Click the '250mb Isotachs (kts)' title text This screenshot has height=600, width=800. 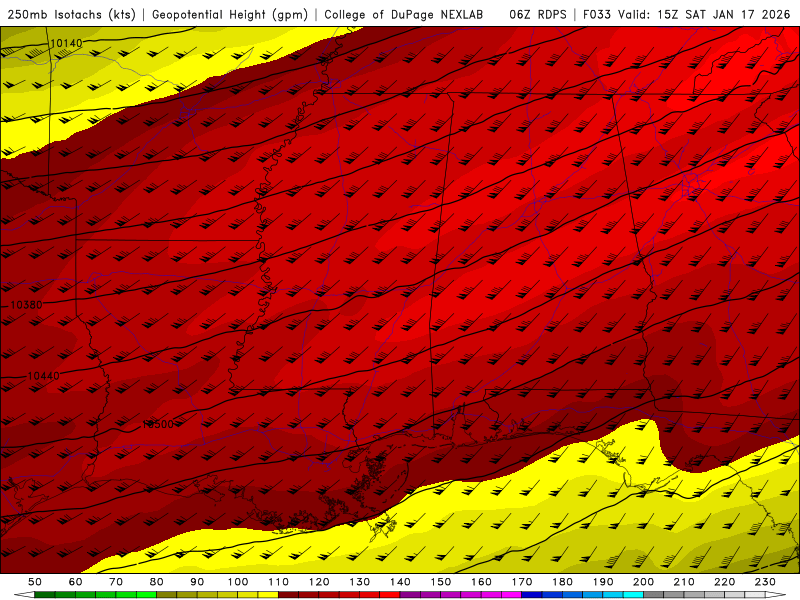pos(71,15)
